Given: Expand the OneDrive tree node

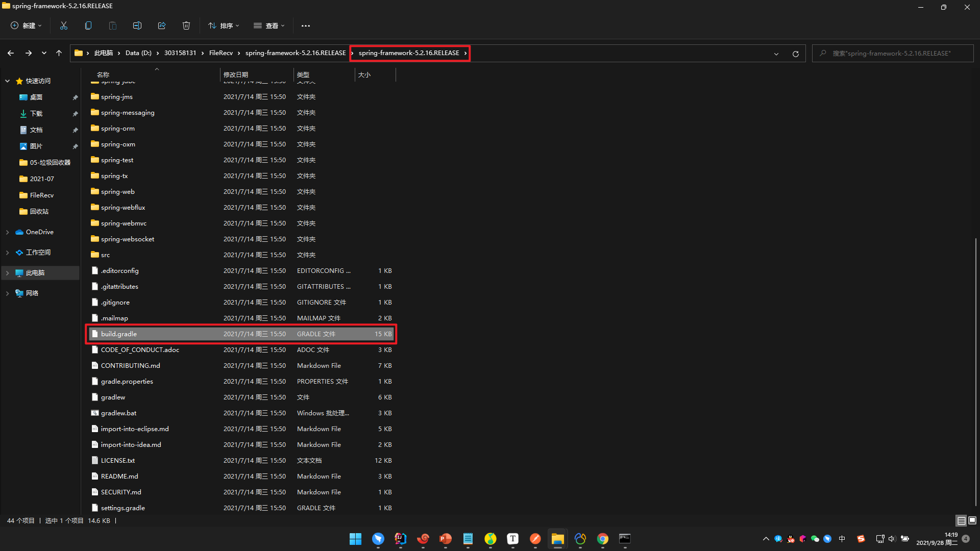Looking at the screenshot, I should 8,232.
